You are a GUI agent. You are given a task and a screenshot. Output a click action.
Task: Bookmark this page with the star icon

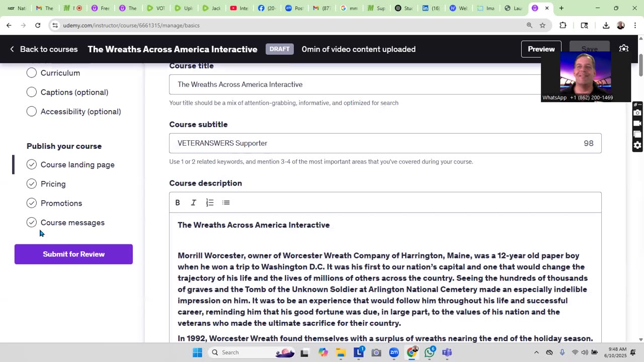[x=542, y=25]
